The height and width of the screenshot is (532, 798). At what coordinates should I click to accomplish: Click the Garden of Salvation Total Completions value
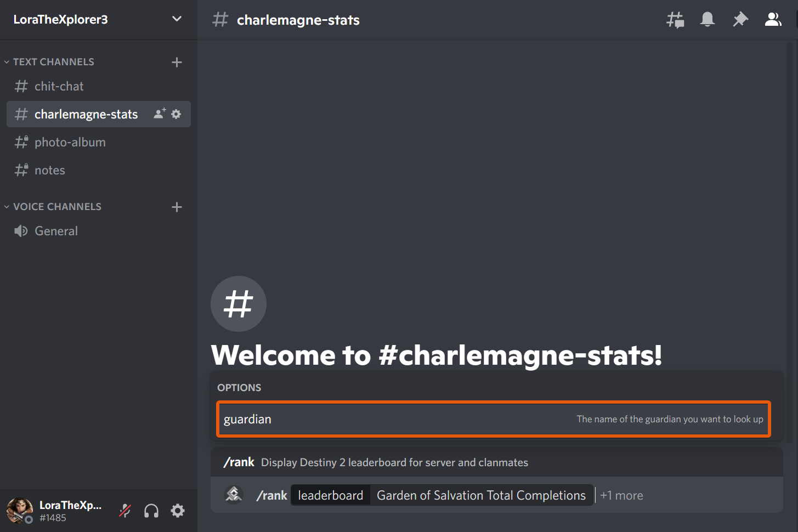tap(482, 495)
